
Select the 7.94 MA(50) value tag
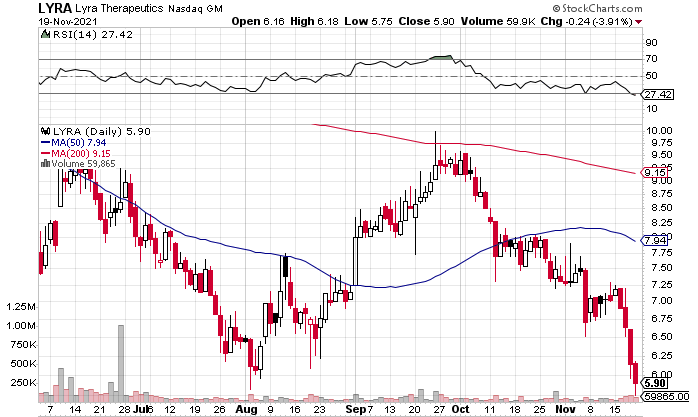655,241
